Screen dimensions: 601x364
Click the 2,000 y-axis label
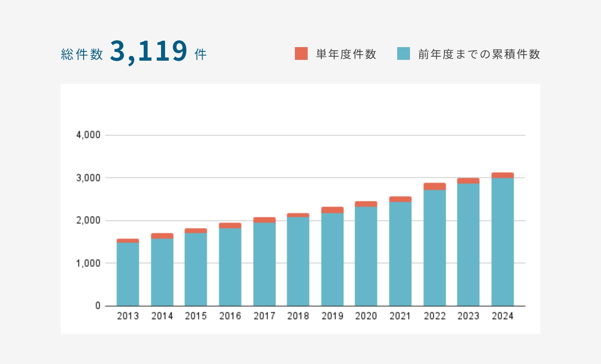88,220
